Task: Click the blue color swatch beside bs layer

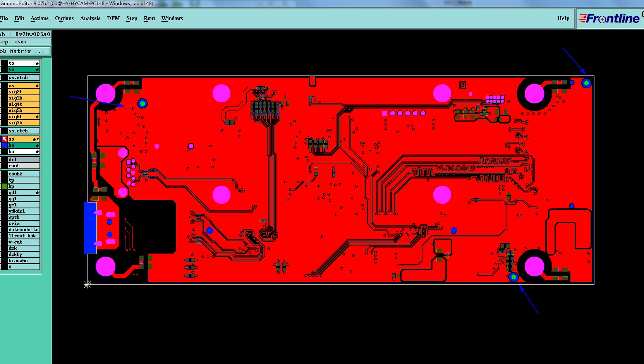Action: pos(5,145)
